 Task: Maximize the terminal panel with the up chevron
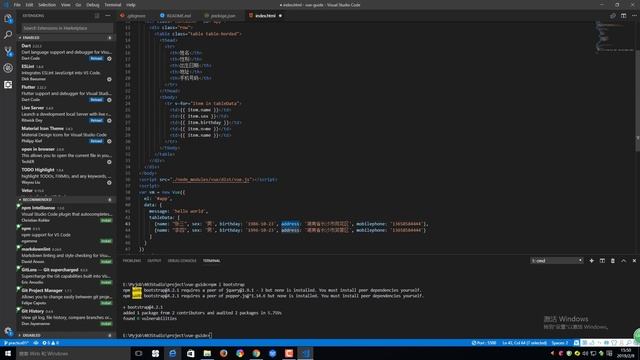pos(623,260)
